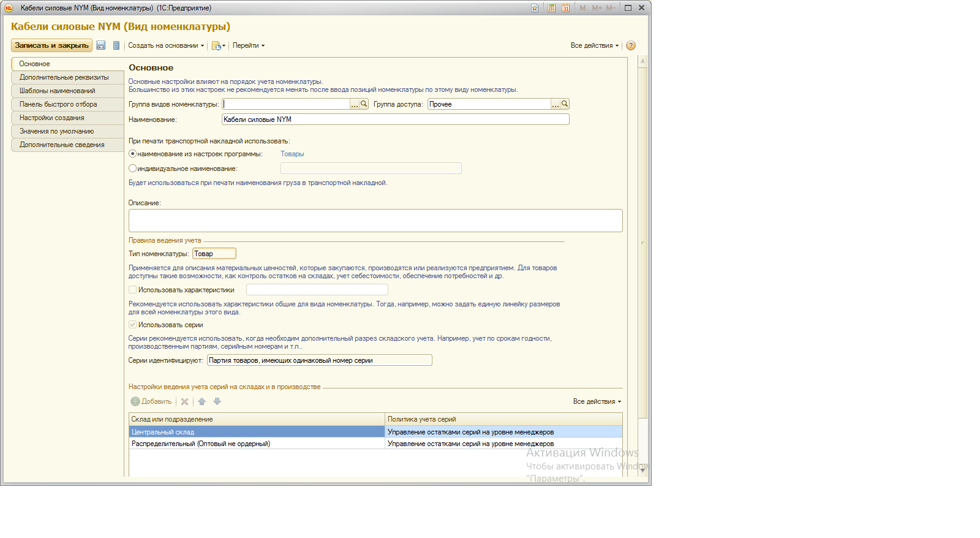This screenshot has width=980, height=538.
Task: Click the Группа доступа field with Прочее
Action: [489, 104]
